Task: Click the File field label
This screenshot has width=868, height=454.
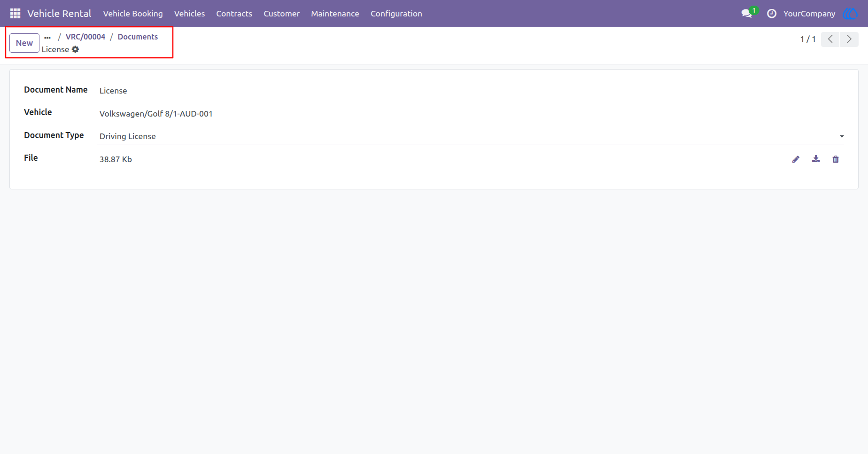Action: pyautogui.click(x=31, y=158)
